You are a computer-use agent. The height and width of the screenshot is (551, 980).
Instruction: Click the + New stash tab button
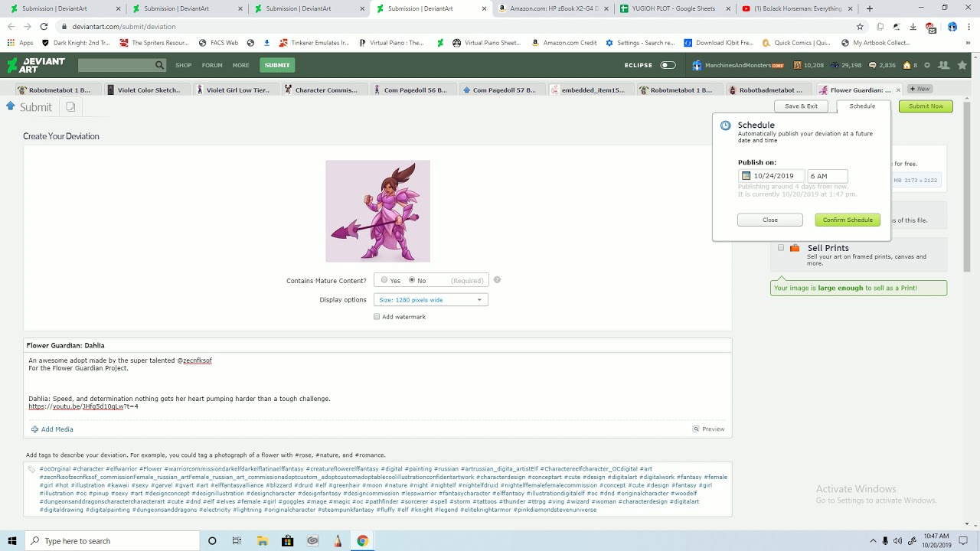tap(920, 90)
